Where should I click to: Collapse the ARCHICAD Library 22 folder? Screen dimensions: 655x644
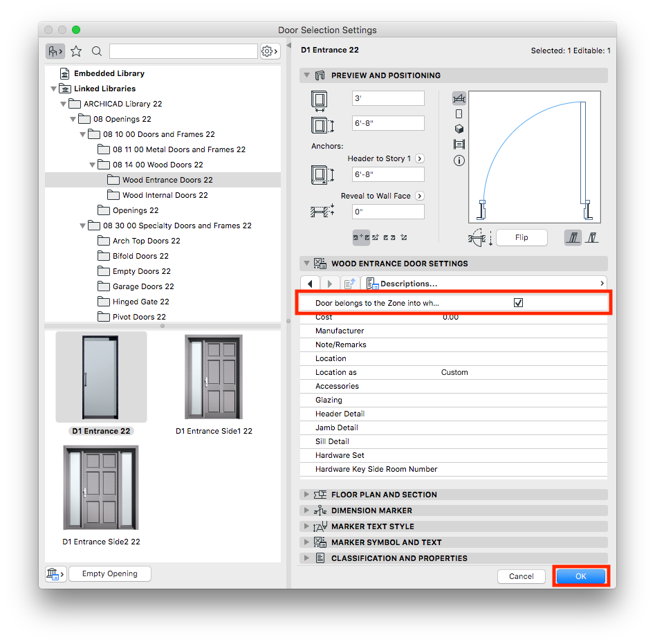pyautogui.click(x=63, y=104)
